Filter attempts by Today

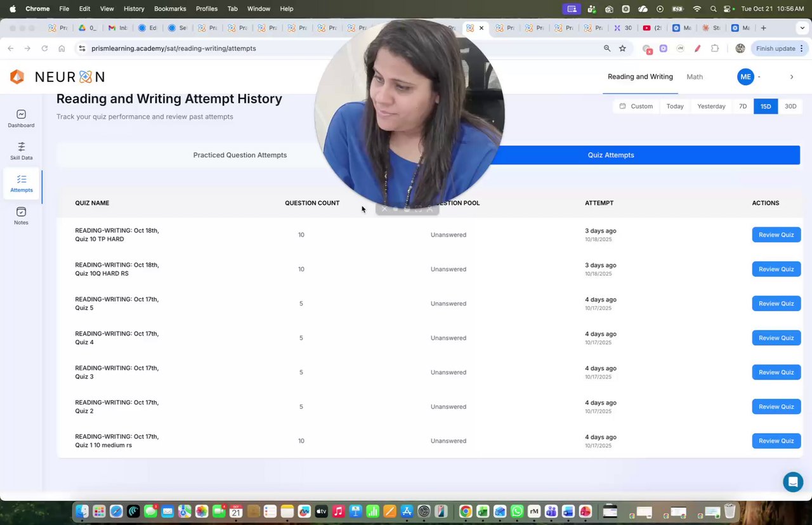click(x=675, y=107)
